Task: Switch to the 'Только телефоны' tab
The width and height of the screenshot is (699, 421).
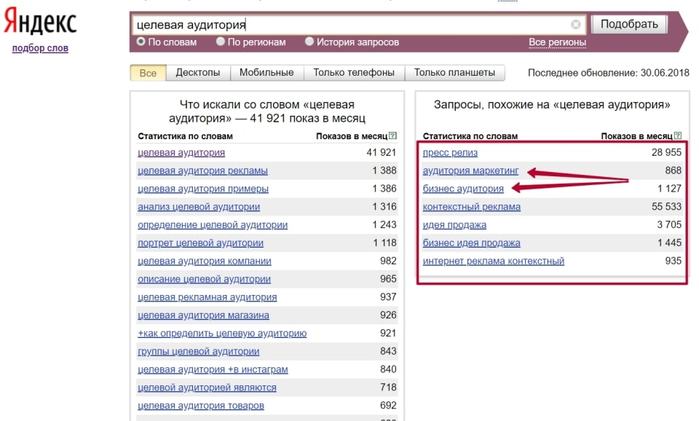Action: [x=354, y=73]
